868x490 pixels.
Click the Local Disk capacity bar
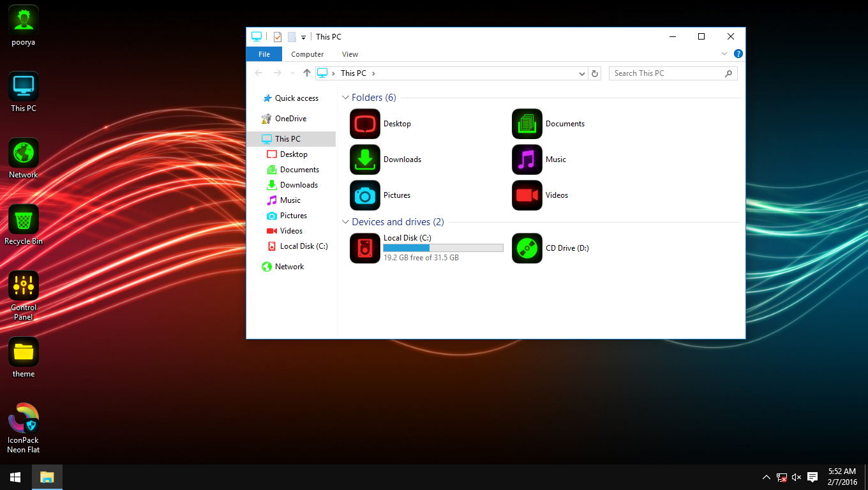(x=443, y=248)
